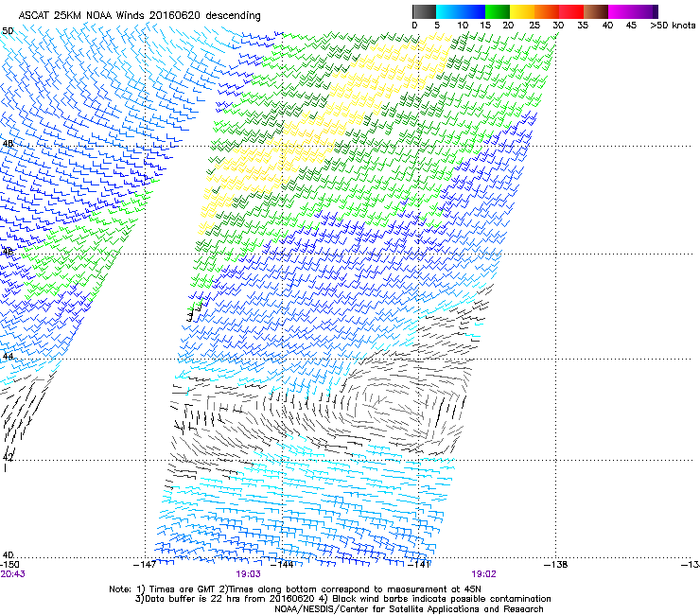Click the purple 45-50 knots legend swatch

click(645, 11)
